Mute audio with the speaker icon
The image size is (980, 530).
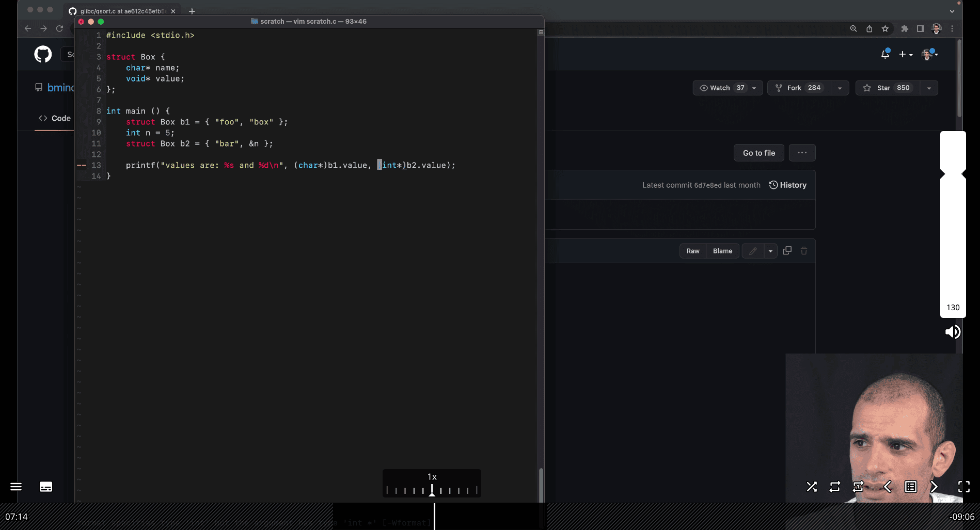[x=953, y=332]
